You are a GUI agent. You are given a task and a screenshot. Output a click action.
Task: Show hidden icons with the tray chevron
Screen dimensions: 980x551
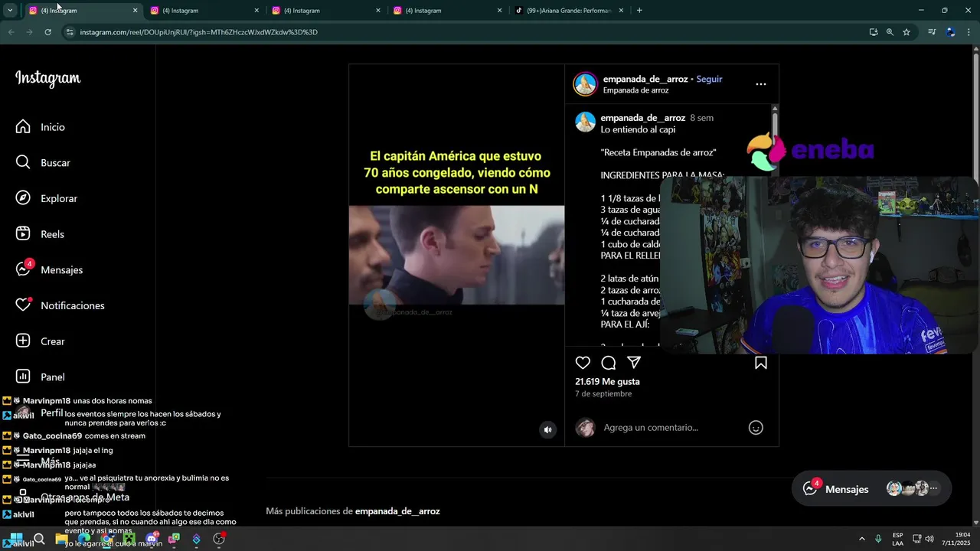(x=861, y=539)
